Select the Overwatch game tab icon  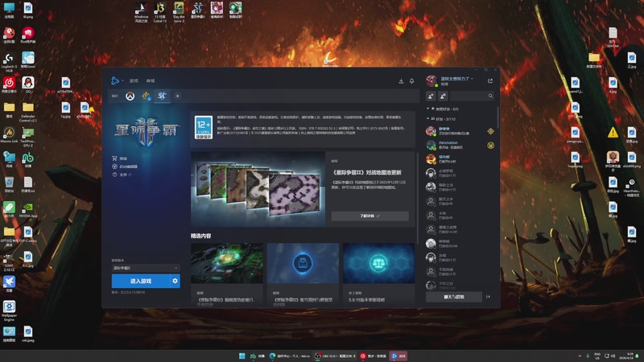pyautogui.click(x=130, y=96)
